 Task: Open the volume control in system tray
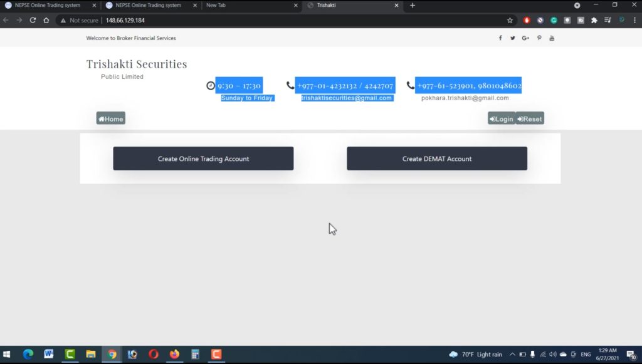click(x=553, y=354)
